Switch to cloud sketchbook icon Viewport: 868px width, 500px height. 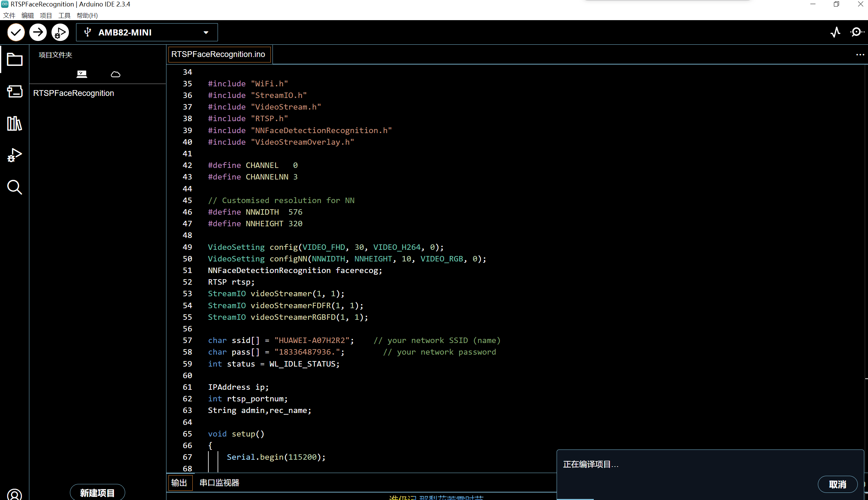116,74
